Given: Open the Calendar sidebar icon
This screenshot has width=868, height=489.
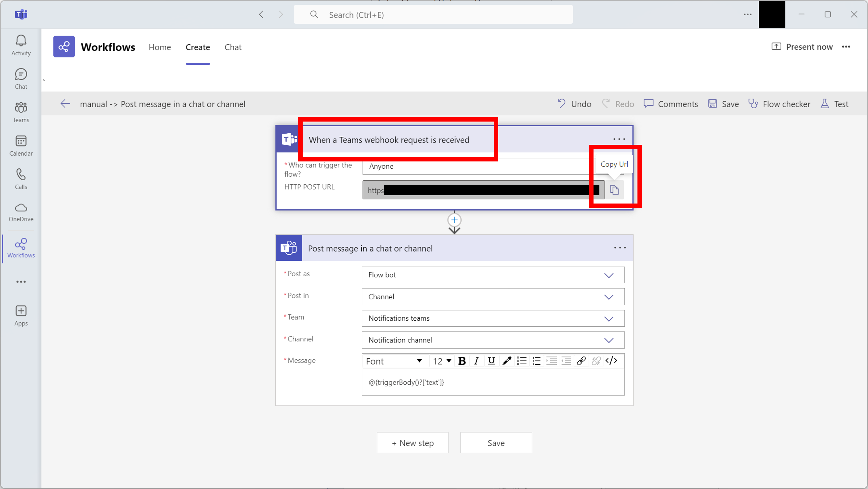Looking at the screenshot, I should pyautogui.click(x=21, y=145).
